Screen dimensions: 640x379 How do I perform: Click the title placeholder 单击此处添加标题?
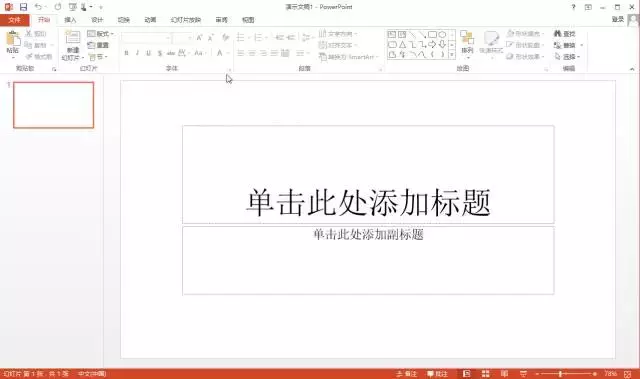point(368,202)
